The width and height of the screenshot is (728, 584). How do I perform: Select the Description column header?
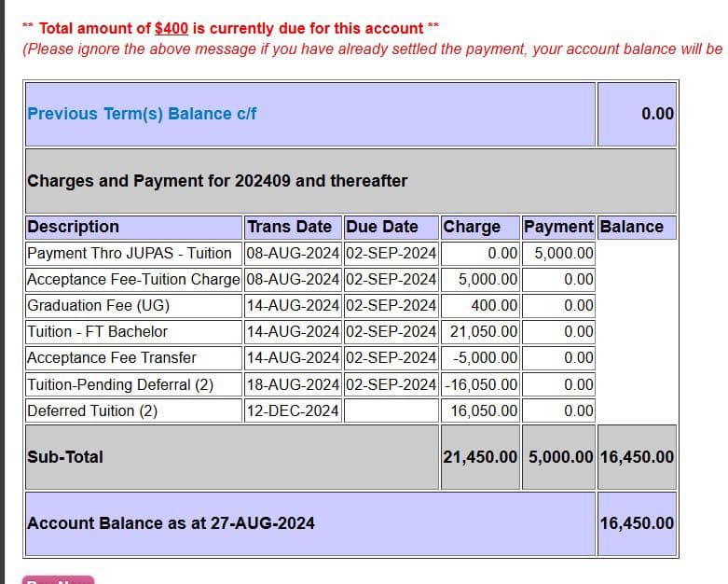74,227
